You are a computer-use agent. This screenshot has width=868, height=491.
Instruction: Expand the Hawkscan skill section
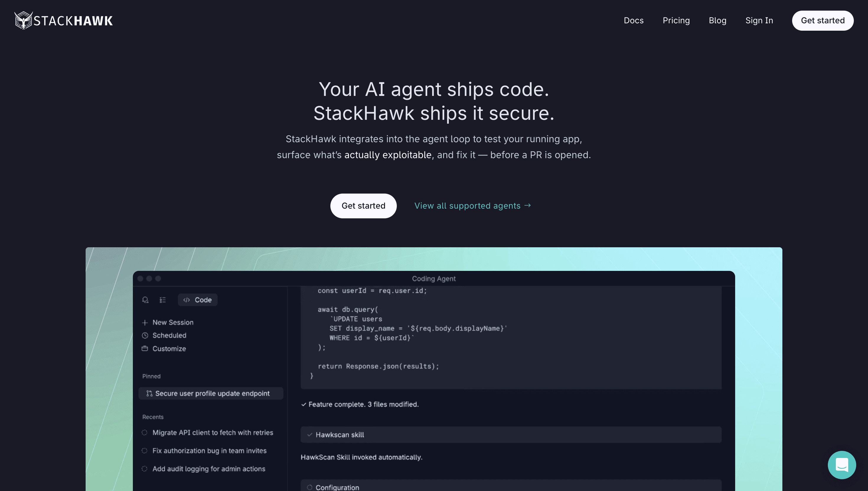pyautogui.click(x=511, y=435)
